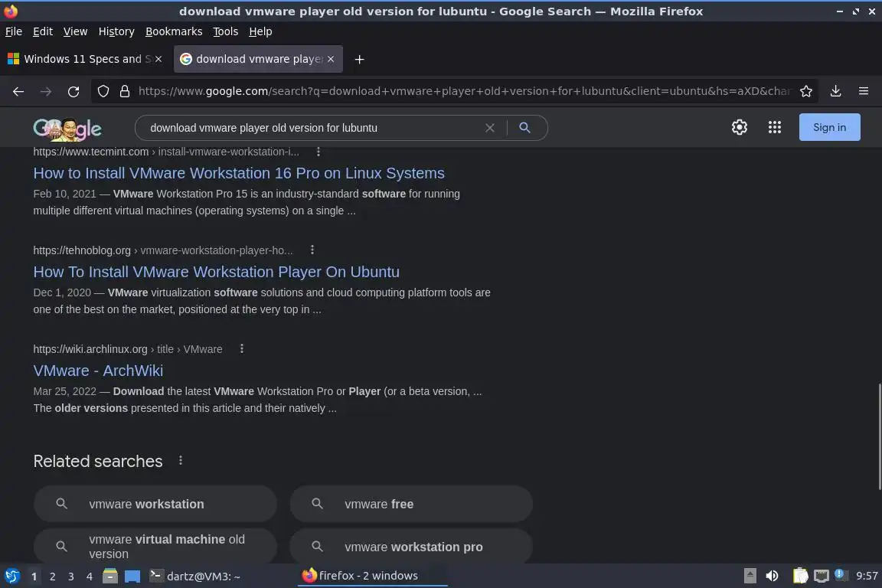Screen dimensions: 882x588
Task: Click into the Google search query field
Action: [x=312, y=128]
